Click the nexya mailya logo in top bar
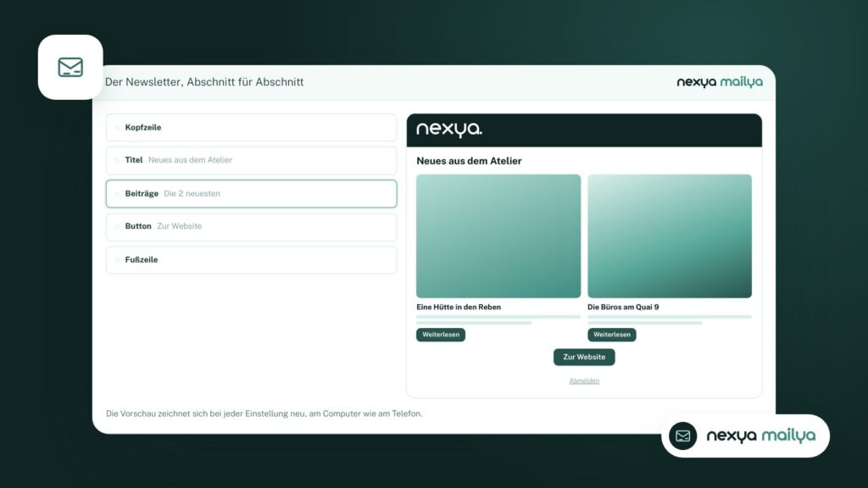This screenshot has height=488, width=868. tap(719, 82)
